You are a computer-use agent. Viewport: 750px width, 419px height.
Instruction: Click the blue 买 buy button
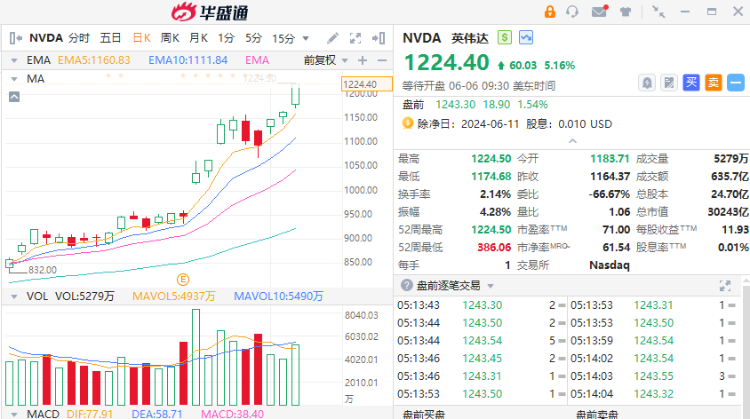691,83
